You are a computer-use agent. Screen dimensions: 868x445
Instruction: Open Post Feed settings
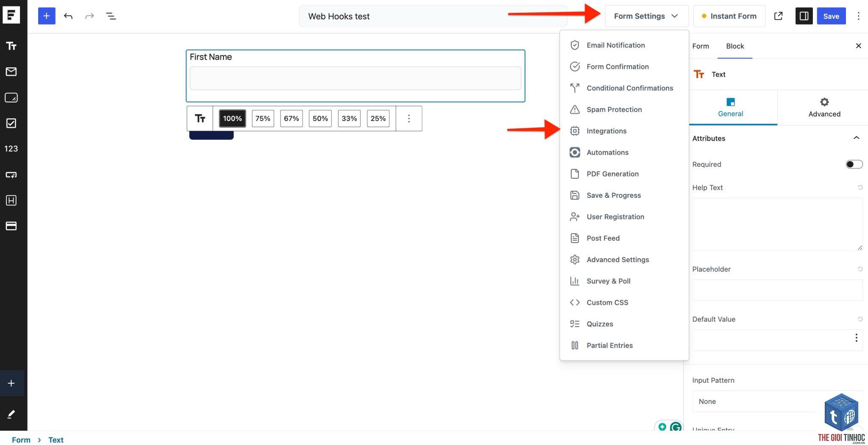pos(624,238)
